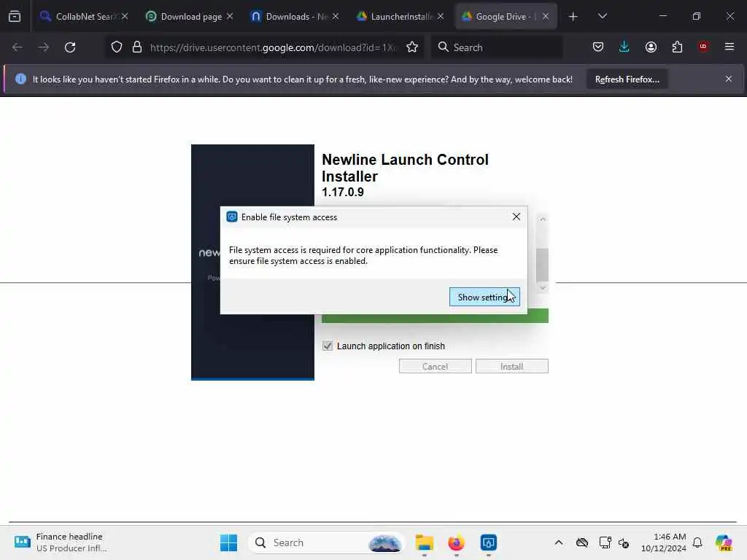
Task: Toggle Launch application on finish checkbox
Action: [328, 346]
